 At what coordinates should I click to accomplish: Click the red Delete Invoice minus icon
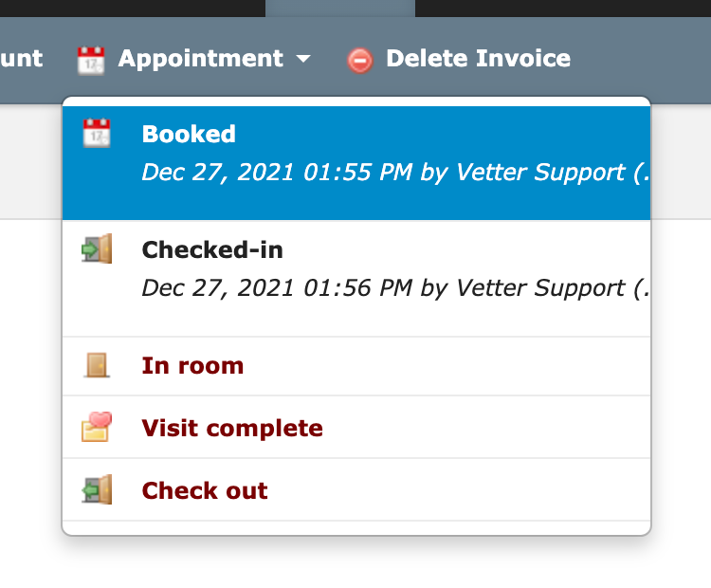(360, 61)
